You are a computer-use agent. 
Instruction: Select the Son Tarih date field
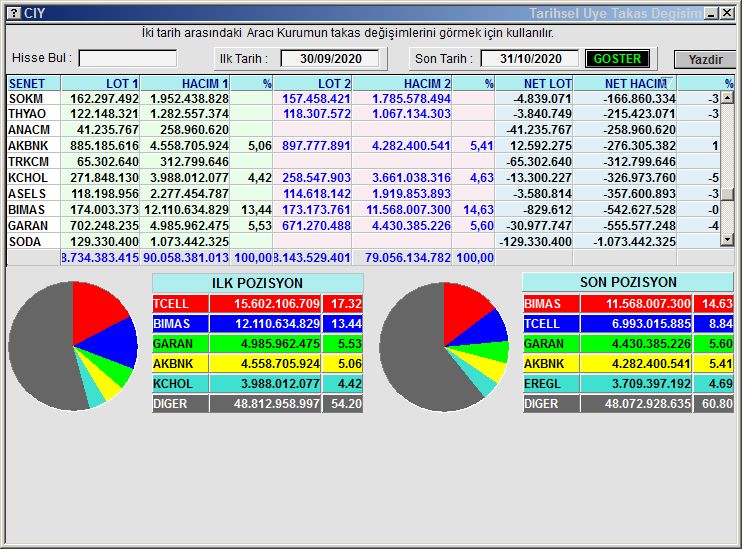[x=529, y=59]
